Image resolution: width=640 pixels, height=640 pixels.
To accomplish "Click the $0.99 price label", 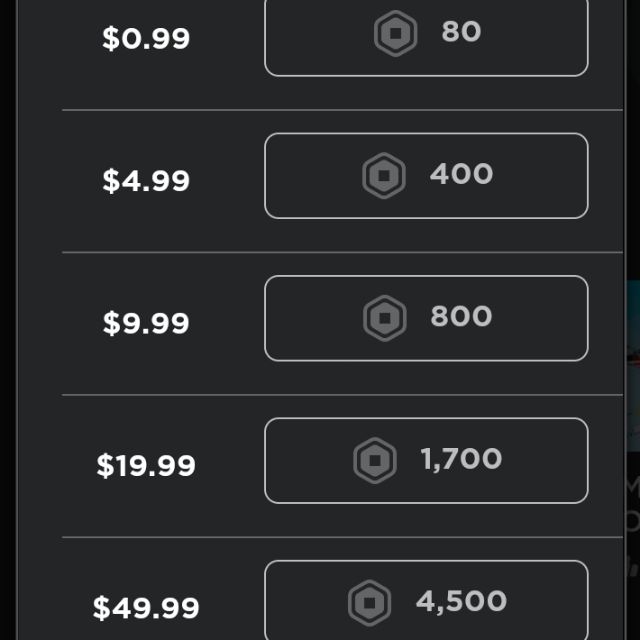I will [146, 39].
